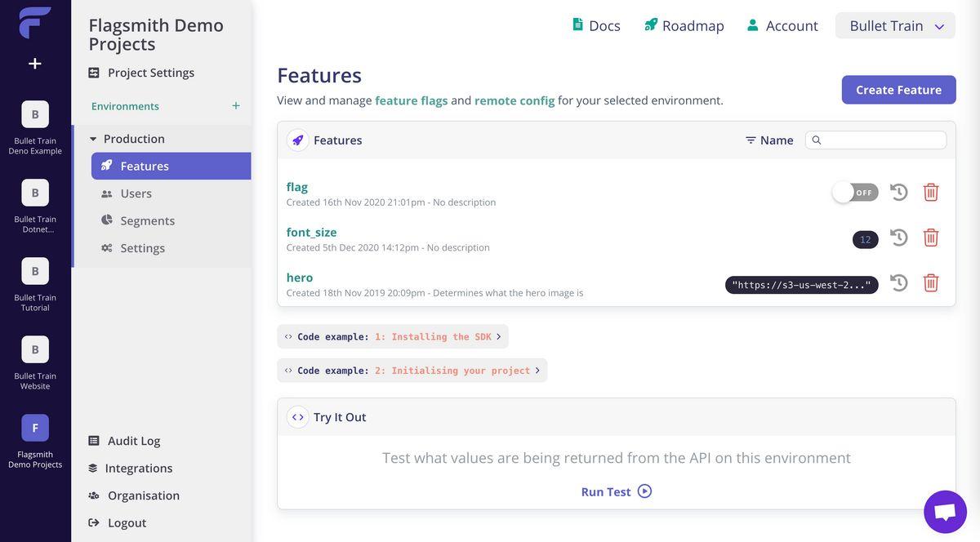The image size is (980, 542).
Task: Open the Audit Log menu item
Action: click(133, 441)
